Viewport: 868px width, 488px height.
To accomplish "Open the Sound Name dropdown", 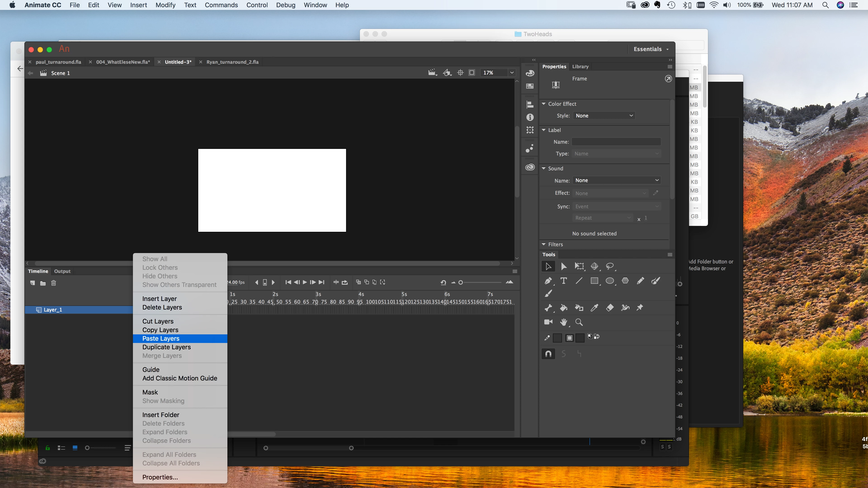I will [616, 180].
